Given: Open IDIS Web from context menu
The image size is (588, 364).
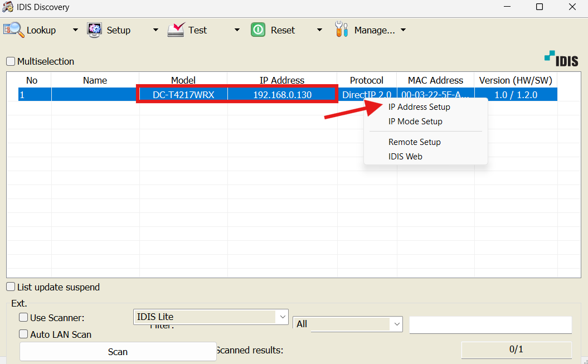Looking at the screenshot, I should coord(405,157).
